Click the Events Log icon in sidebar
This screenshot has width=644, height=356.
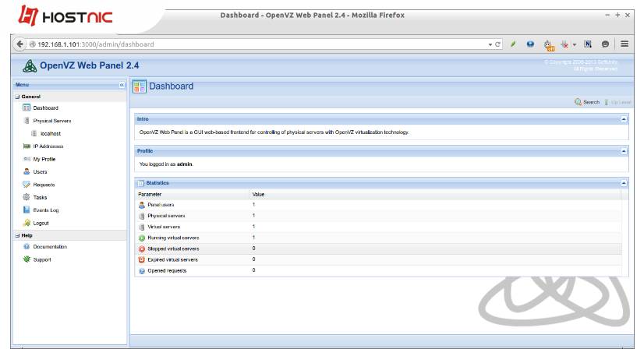[27, 210]
